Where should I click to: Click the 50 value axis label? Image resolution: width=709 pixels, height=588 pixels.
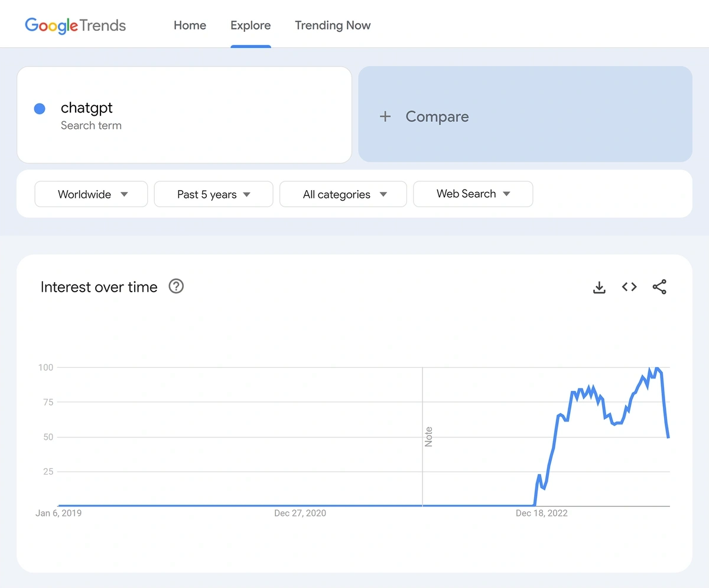coord(48,437)
